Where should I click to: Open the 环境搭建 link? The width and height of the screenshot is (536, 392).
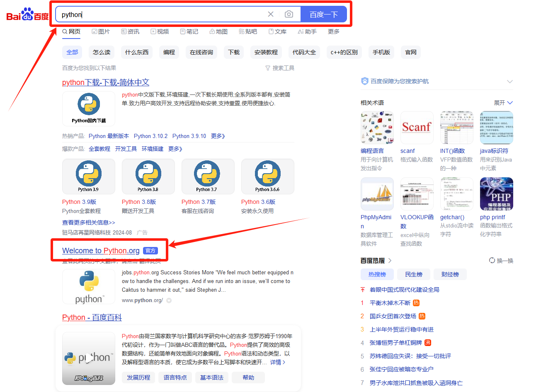(x=153, y=149)
